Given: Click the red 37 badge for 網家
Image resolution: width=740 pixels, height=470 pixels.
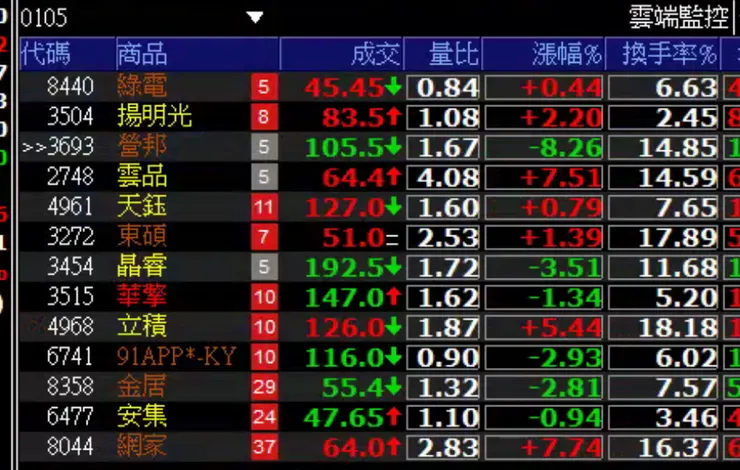Looking at the screenshot, I should pos(264,447).
